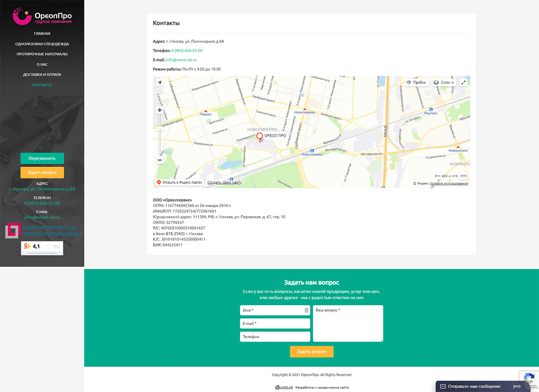
Task: Open the Главная menu item
Action: click(42, 34)
